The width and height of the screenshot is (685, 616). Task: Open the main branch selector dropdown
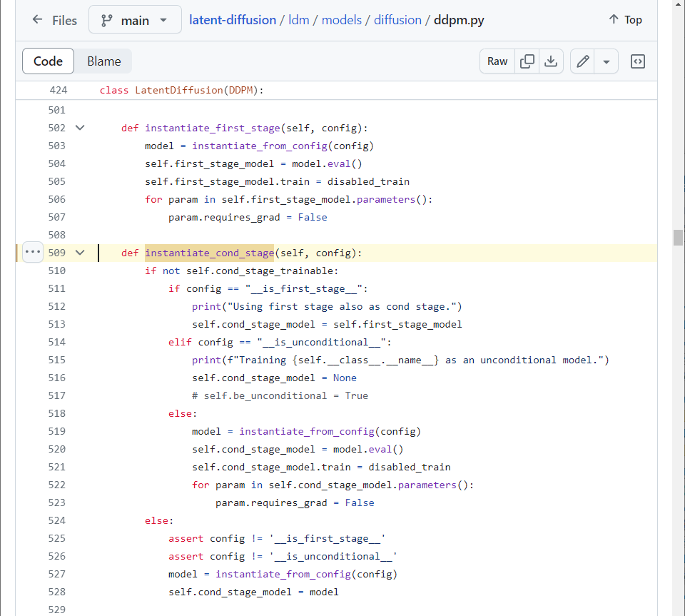[x=135, y=20]
